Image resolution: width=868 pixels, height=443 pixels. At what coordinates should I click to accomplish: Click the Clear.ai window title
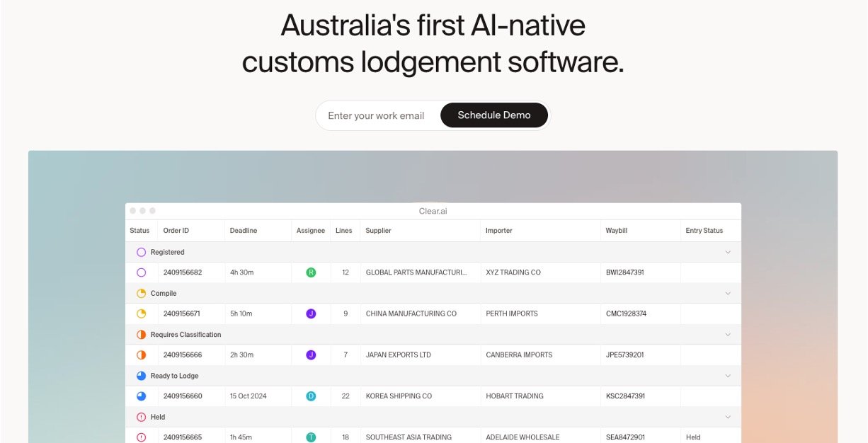coord(432,210)
